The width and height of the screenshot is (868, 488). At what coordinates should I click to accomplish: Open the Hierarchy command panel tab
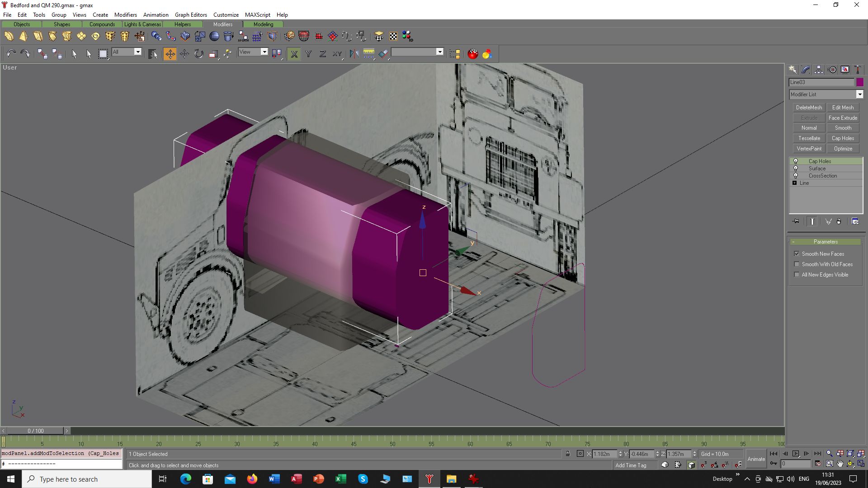819,70
